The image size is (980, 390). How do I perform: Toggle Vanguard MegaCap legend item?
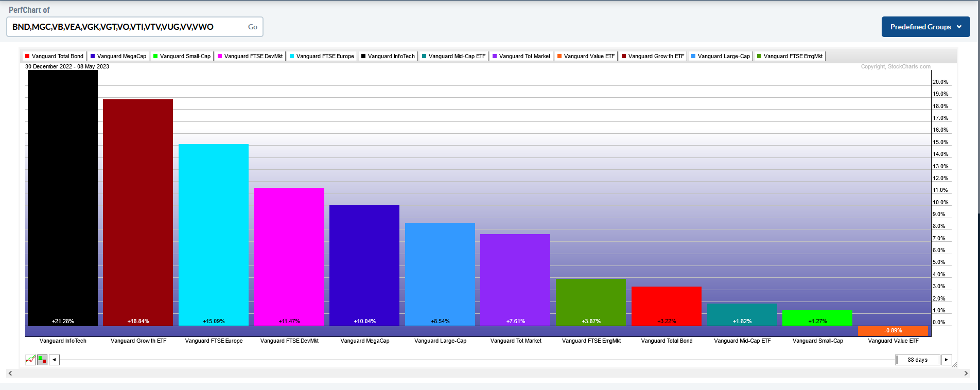click(118, 56)
